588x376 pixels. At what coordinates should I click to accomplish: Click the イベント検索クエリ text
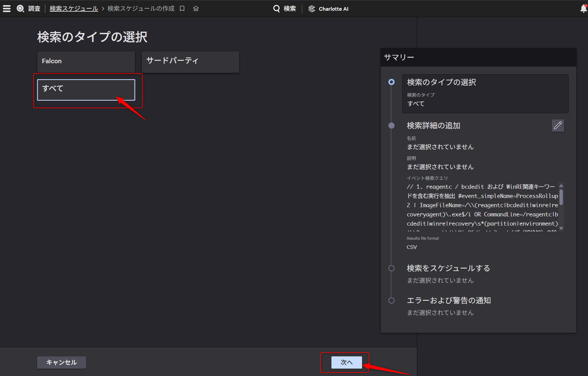pos(427,178)
